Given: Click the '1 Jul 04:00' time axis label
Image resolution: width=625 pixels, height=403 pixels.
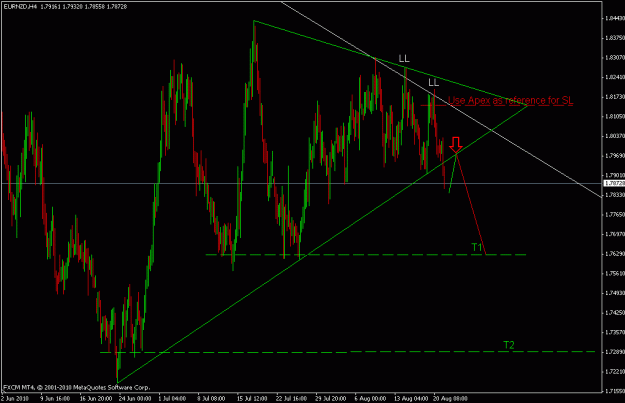Looking at the screenshot, I should coord(173,398).
